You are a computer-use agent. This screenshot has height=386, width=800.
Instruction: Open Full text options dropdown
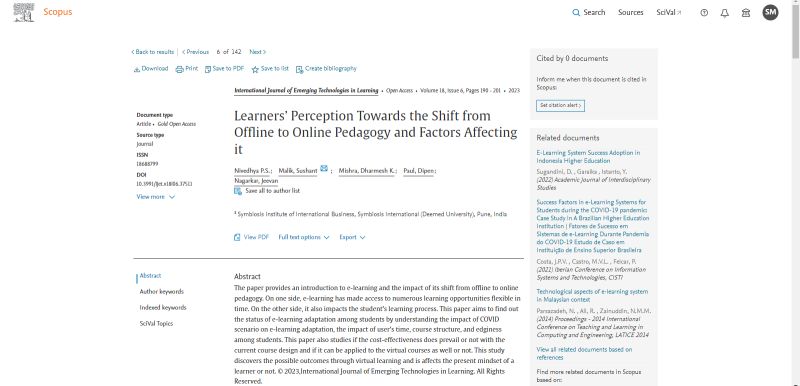pos(304,237)
